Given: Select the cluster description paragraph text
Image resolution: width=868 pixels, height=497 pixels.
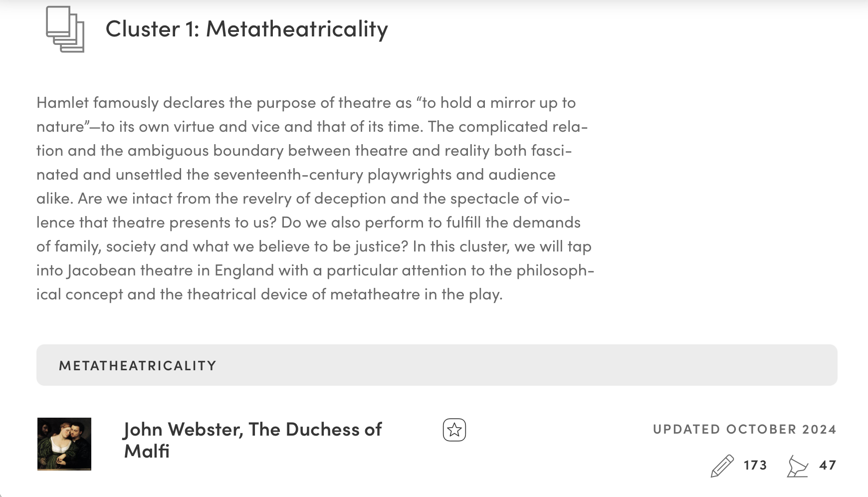Looking at the screenshot, I should (314, 199).
